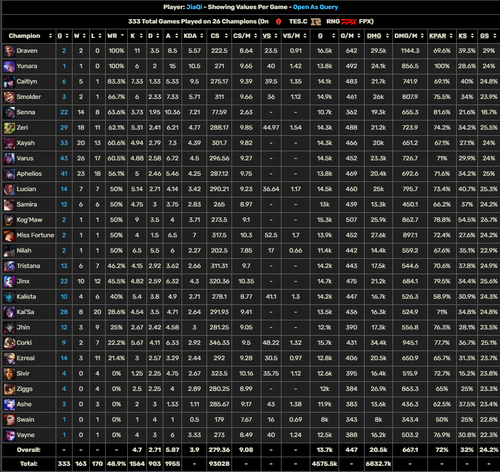Open Senna 22 games link
The height and width of the screenshot is (472, 500).
click(x=64, y=112)
